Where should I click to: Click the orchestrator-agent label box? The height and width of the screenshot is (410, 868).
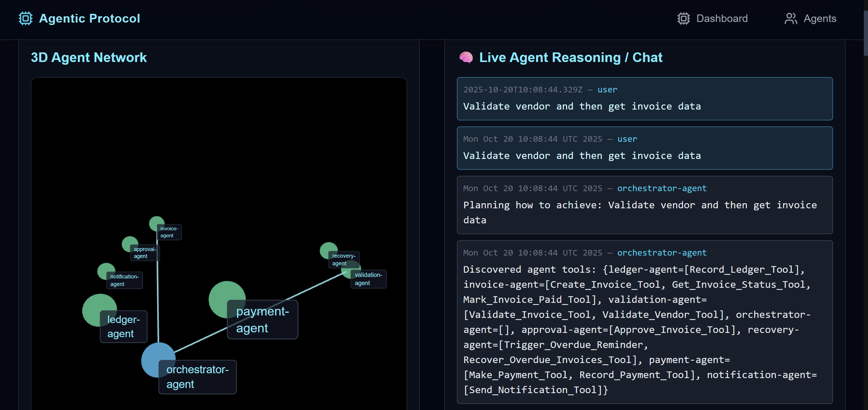(197, 377)
